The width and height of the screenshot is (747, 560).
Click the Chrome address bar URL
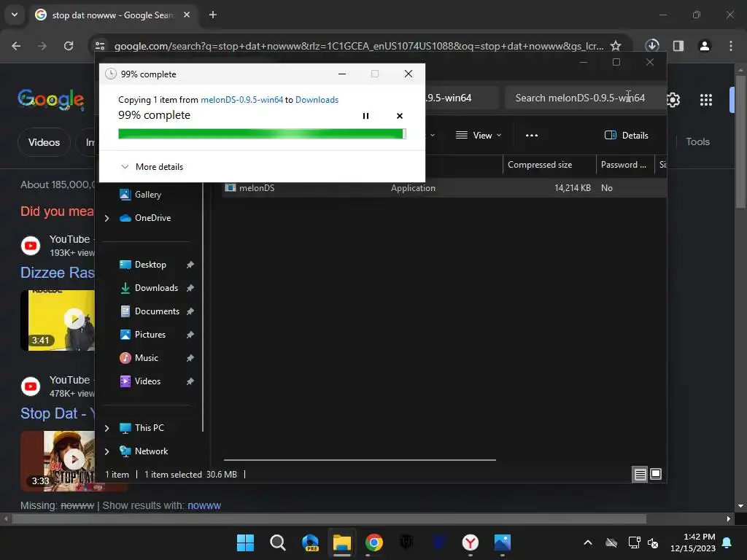click(x=359, y=46)
